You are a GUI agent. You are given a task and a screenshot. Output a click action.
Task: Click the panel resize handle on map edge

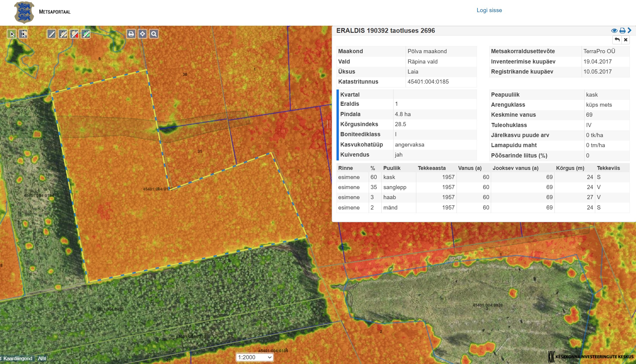click(x=329, y=124)
